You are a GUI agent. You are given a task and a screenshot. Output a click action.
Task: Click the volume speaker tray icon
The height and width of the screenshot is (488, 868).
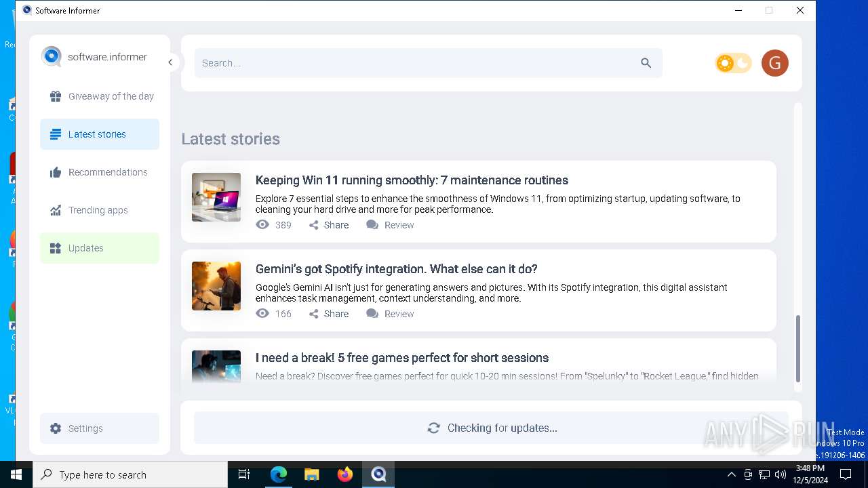click(781, 474)
